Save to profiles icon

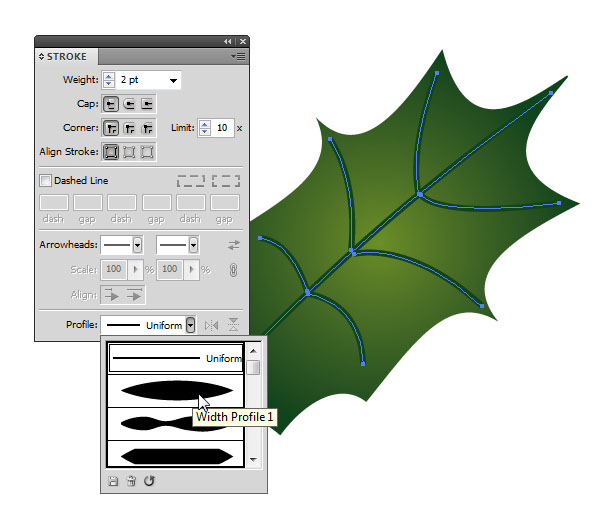(113, 481)
